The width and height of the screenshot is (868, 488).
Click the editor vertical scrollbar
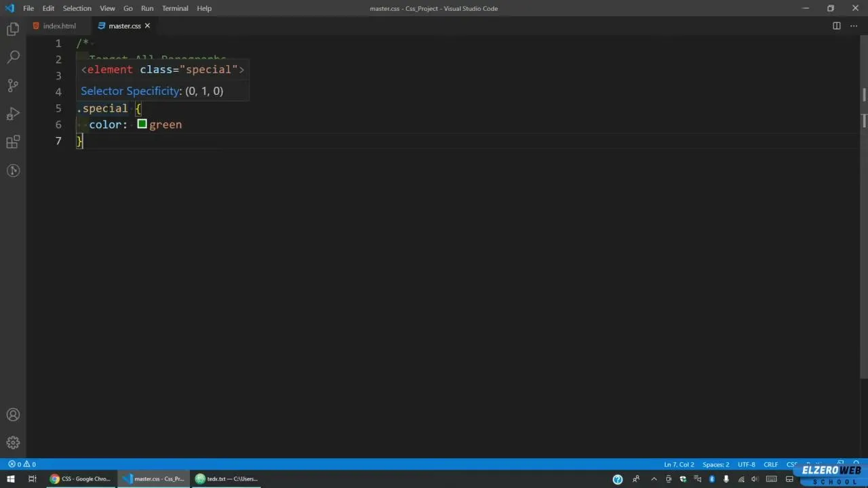tap(864, 207)
